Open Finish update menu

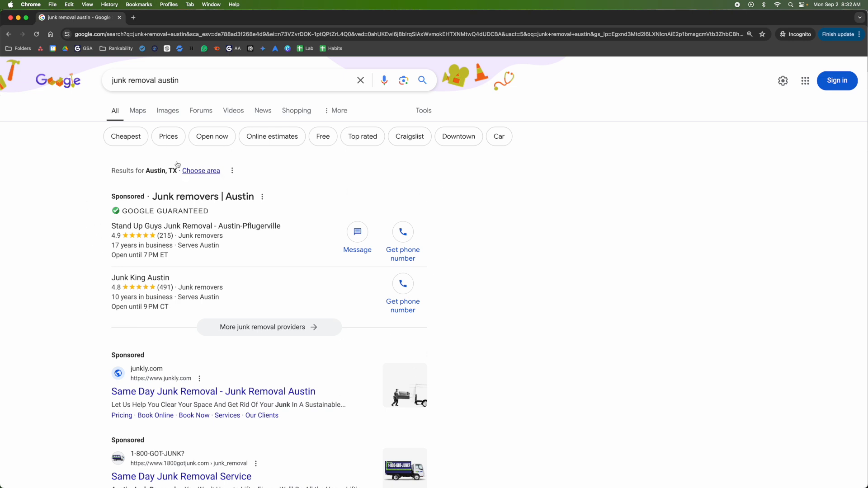841,34
